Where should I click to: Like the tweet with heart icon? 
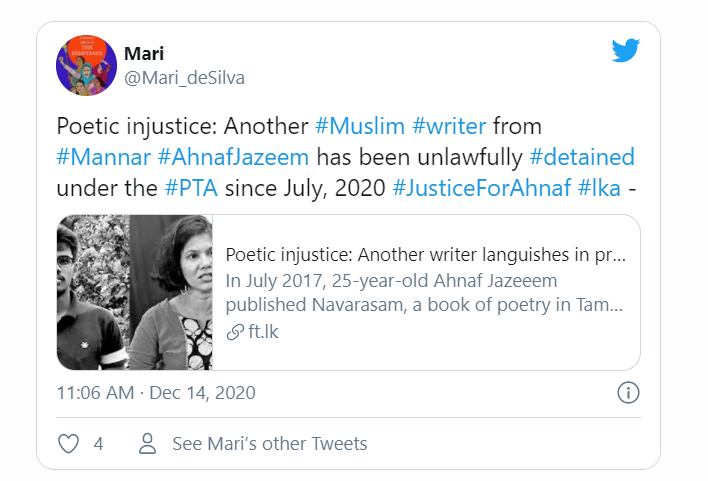pyautogui.click(x=68, y=443)
